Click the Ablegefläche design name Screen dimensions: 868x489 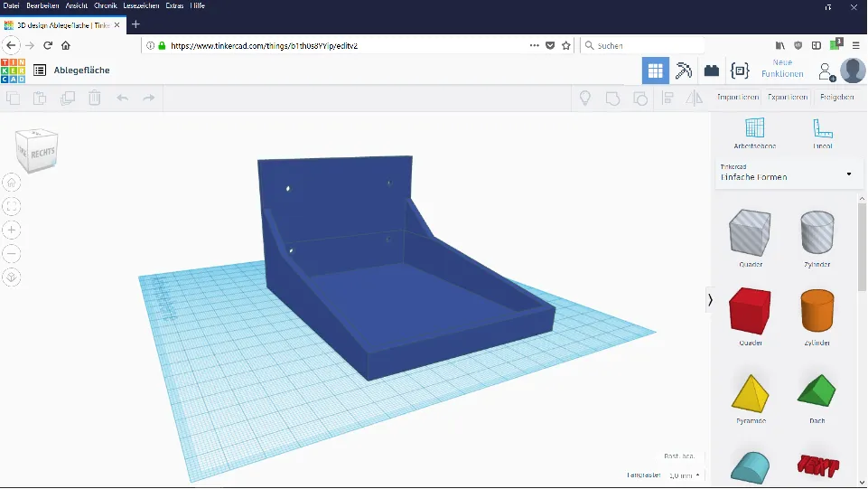[x=81, y=71]
